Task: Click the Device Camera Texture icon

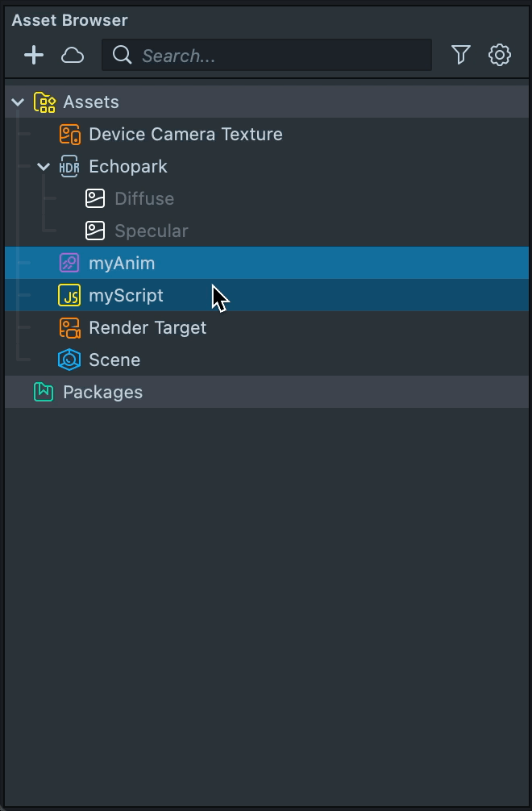Action: [70, 134]
